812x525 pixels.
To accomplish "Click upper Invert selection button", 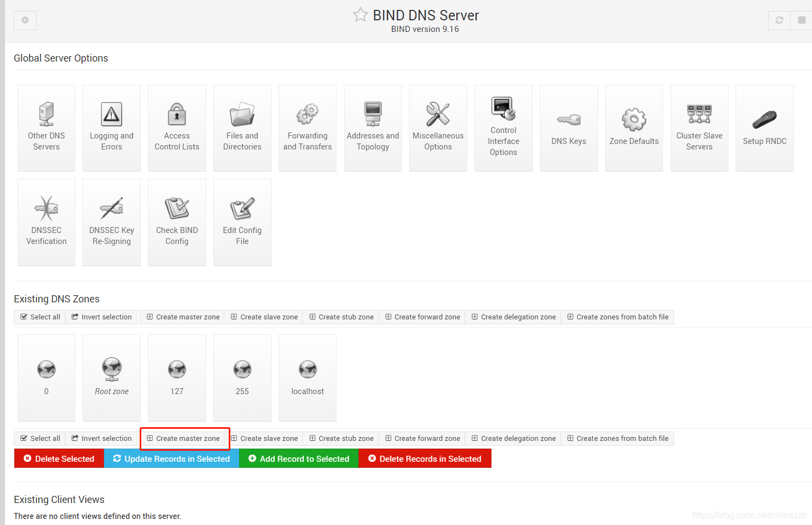I will [102, 317].
